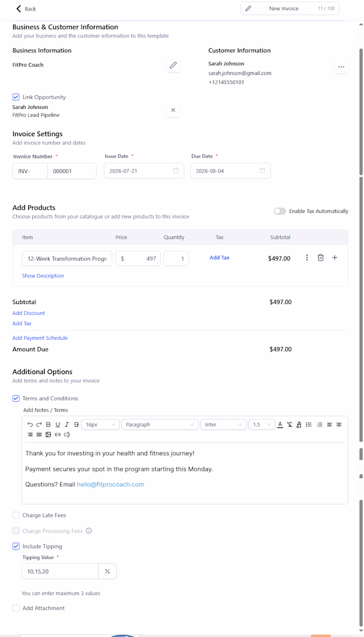Open Issue Date calendar picker
The image size is (364, 637).
176,171
